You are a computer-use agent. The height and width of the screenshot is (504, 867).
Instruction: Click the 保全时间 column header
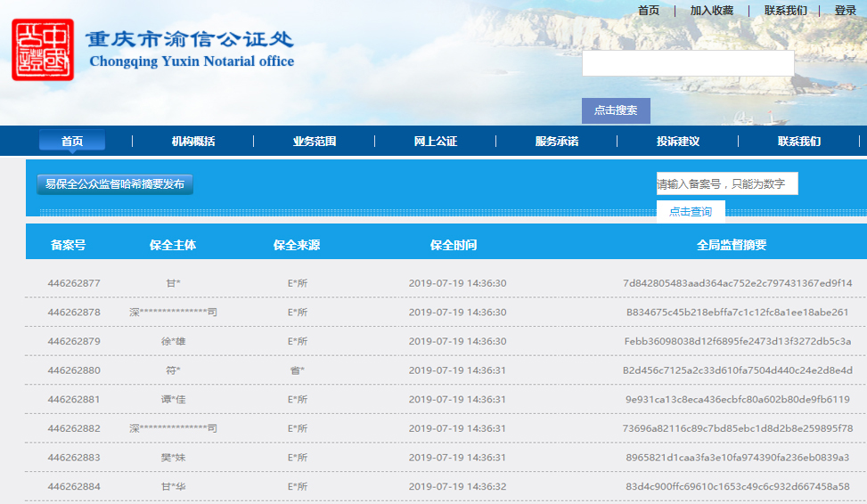tap(454, 245)
